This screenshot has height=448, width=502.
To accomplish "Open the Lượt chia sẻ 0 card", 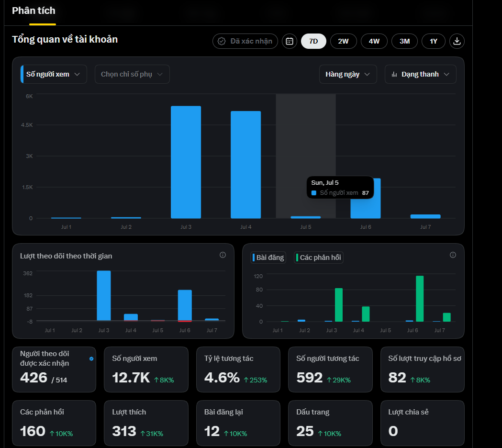I will pos(422,423).
